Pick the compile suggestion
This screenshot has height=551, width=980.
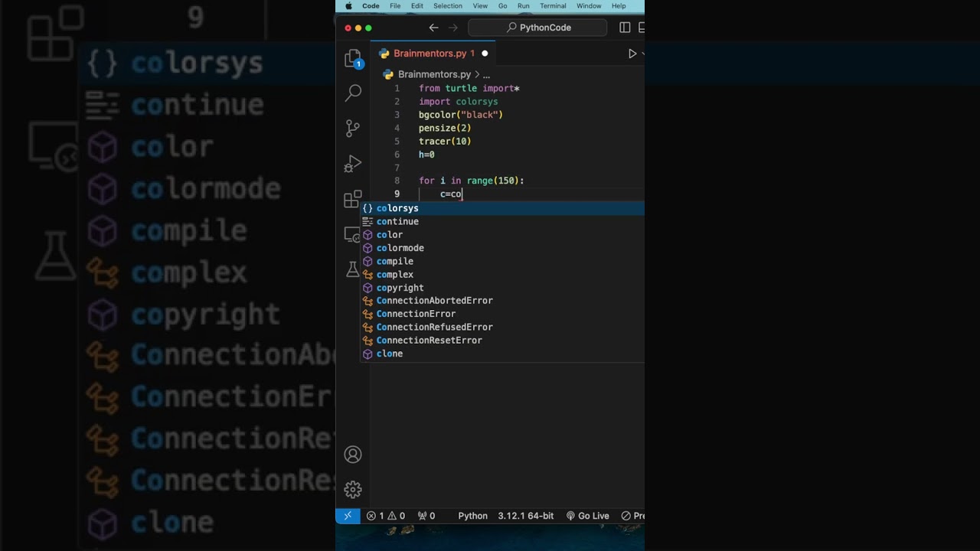[502, 261]
